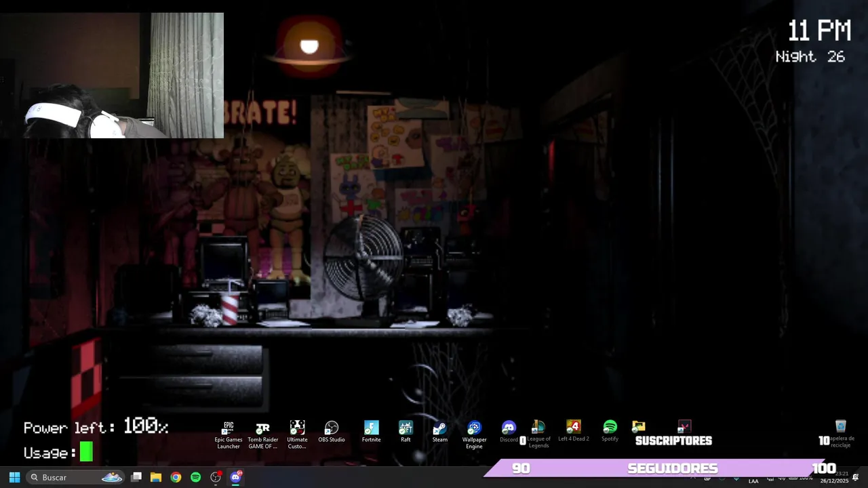Open the Windows Start menu
This screenshot has height=488, width=868.
14,477
